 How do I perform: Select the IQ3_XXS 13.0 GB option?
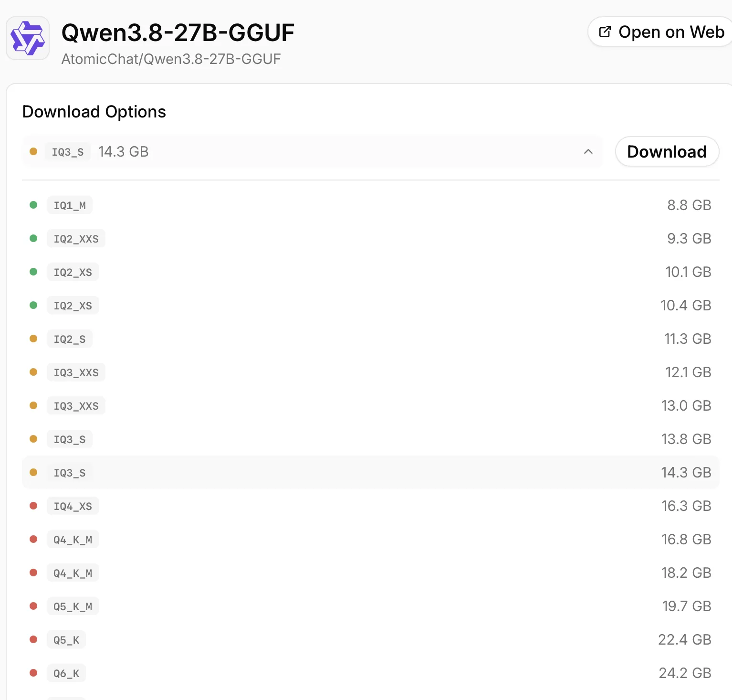[370, 405]
